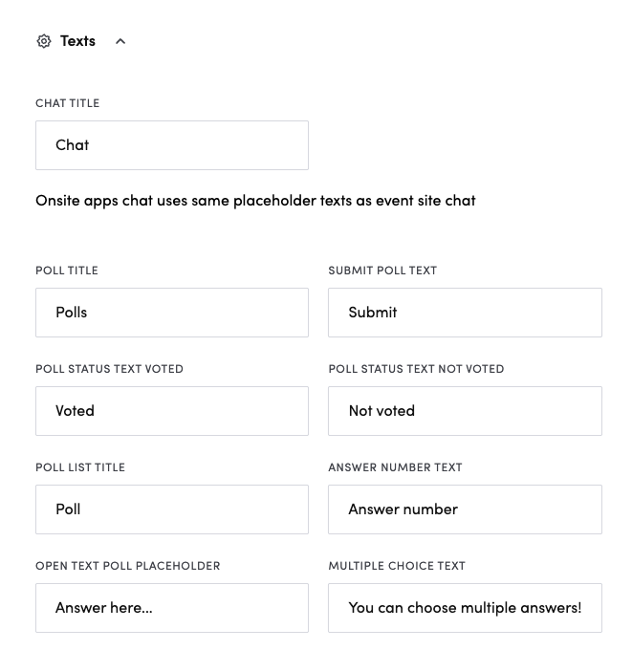Click the onsite apps chat note text
This screenshot has height=672, width=632.
[x=255, y=201]
